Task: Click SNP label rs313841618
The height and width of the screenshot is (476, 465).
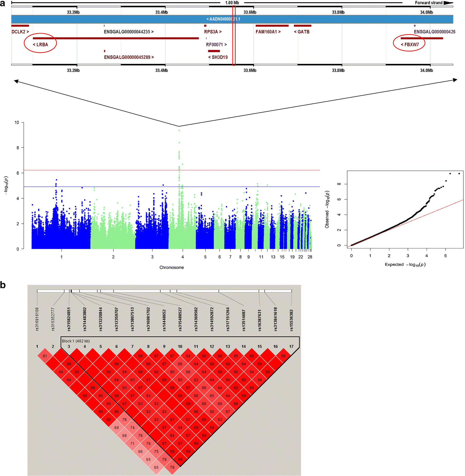Action: point(276,319)
